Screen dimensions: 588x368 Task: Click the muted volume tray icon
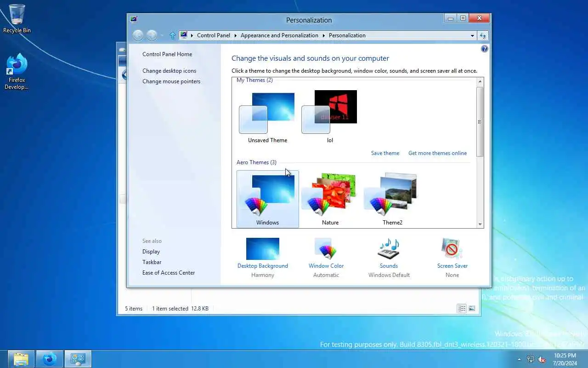(542, 359)
